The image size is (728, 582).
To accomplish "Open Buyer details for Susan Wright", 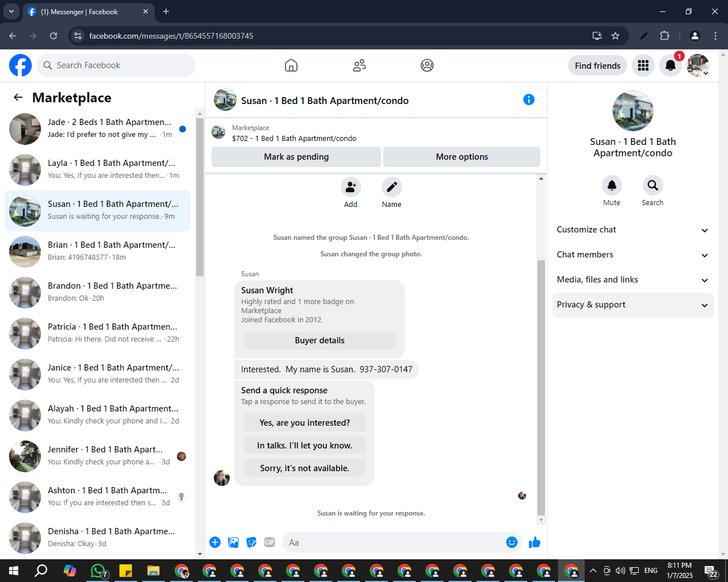I will 320,340.
